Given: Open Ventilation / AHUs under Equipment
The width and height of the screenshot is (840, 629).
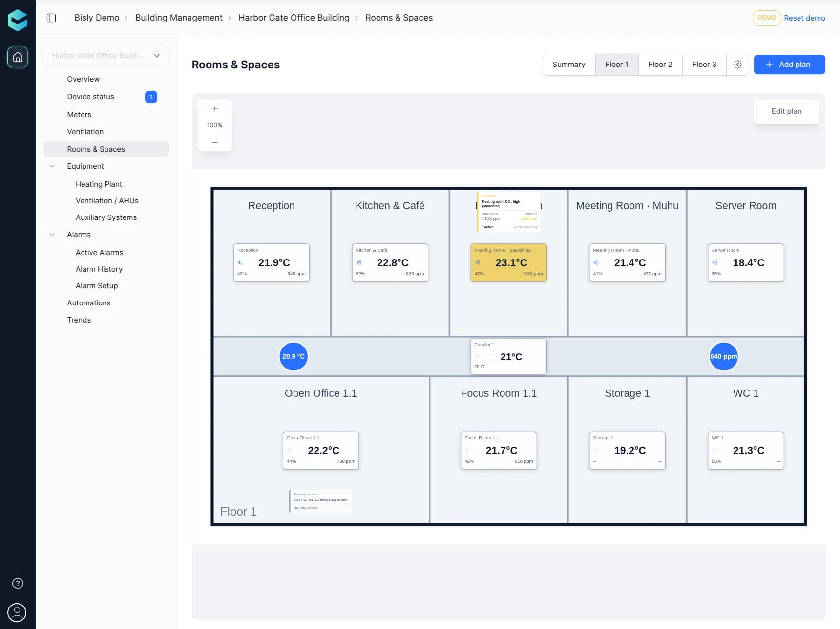Looking at the screenshot, I should pyautogui.click(x=107, y=201).
